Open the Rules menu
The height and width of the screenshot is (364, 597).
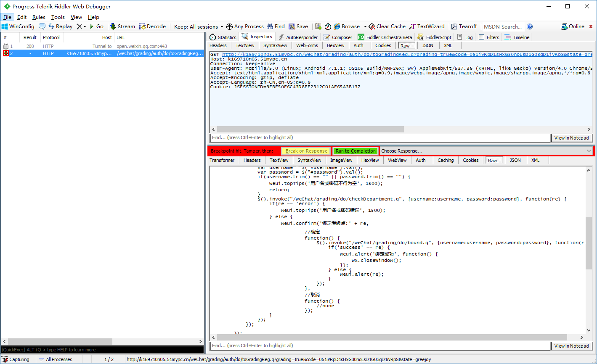(39, 17)
